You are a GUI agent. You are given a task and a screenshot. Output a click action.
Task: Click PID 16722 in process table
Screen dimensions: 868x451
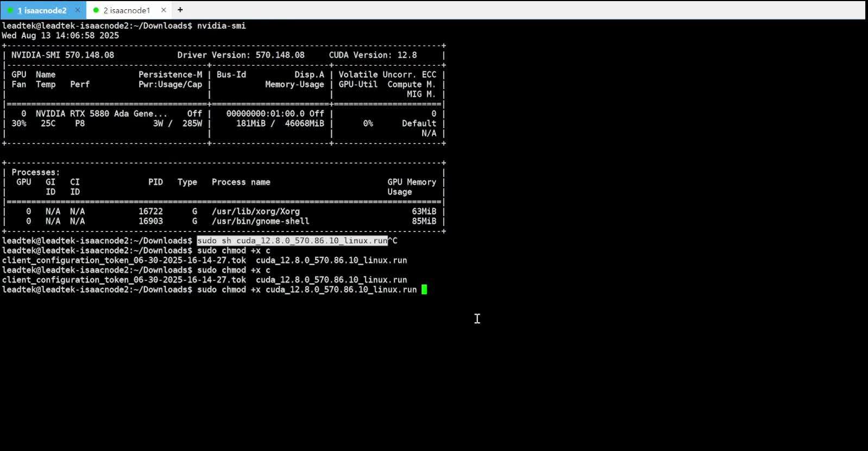click(150, 211)
